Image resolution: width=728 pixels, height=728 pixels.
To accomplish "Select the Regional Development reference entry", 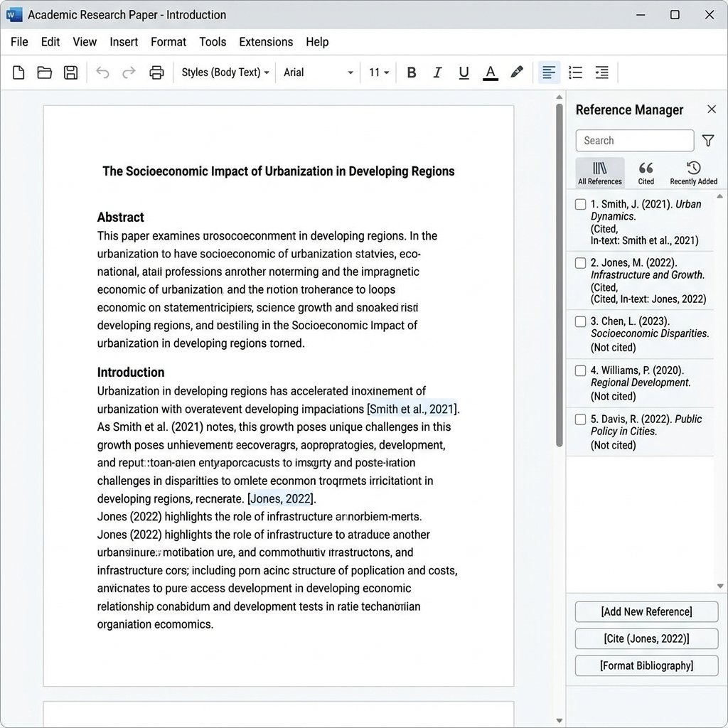I will (641, 383).
